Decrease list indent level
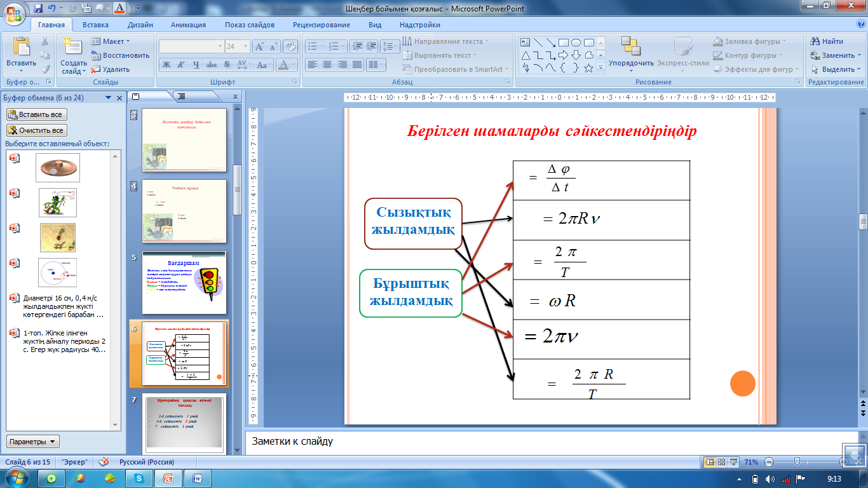Image resolution: width=868 pixels, height=488 pixels. pos(356,46)
